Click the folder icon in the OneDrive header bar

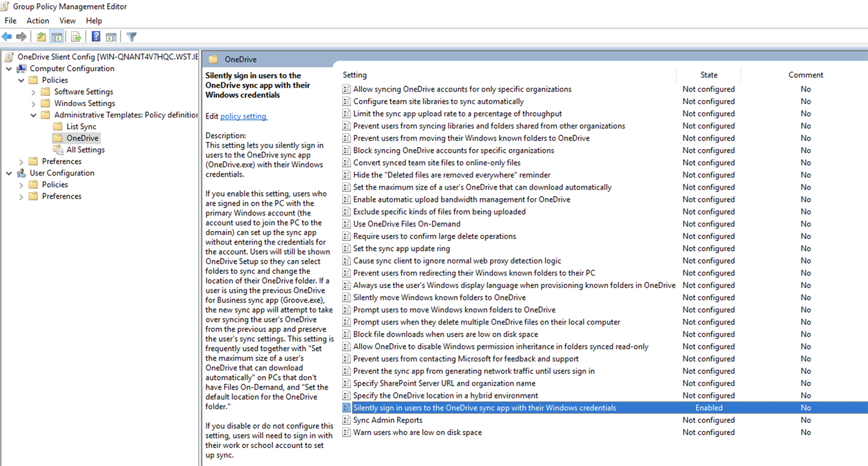213,59
